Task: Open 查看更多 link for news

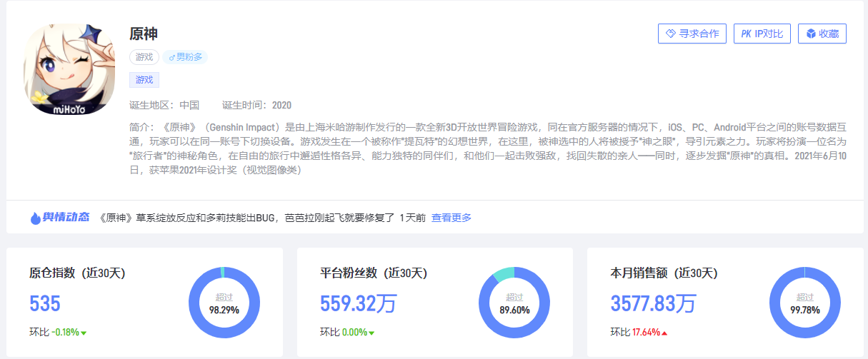Action: pyautogui.click(x=452, y=218)
